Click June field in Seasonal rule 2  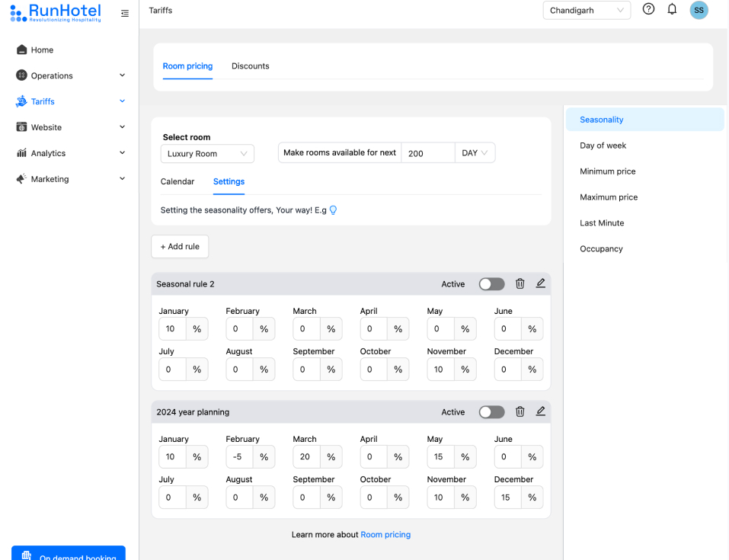507,329
